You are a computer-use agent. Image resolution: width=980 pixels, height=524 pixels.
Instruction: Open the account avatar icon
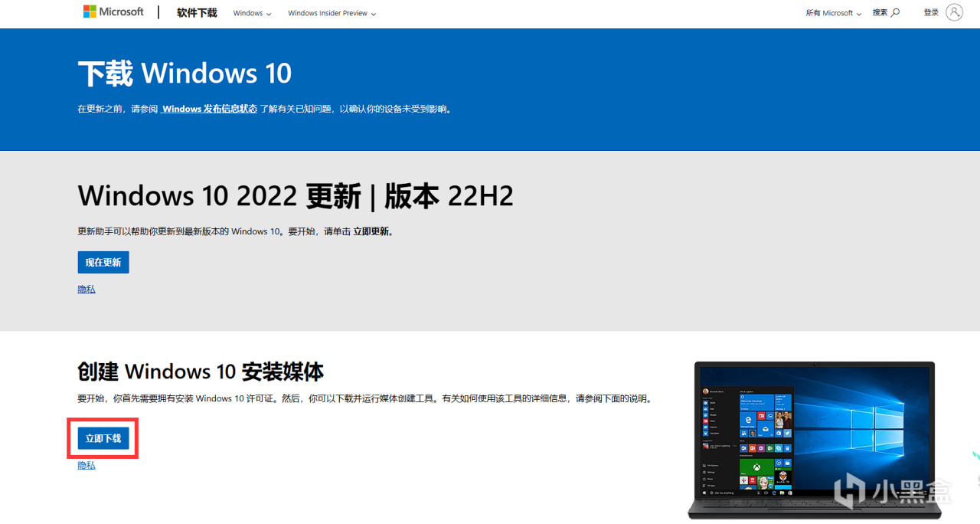point(954,12)
